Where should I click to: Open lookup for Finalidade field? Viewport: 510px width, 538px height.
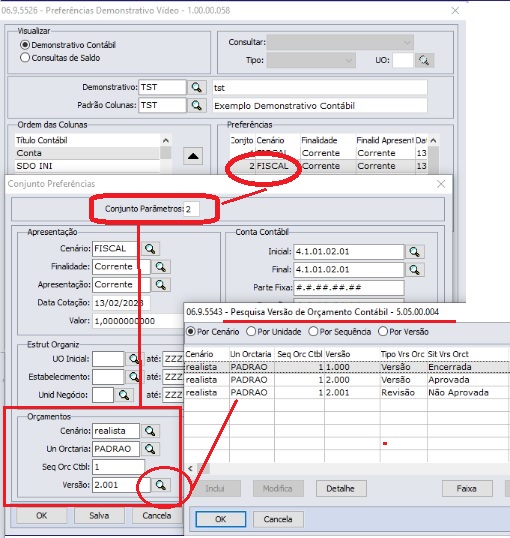pos(161,267)
